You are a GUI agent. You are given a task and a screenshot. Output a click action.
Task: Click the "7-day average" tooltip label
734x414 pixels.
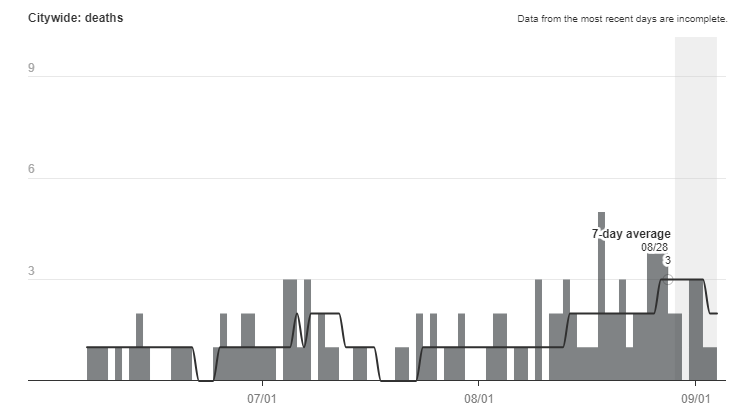pos(631,234)
